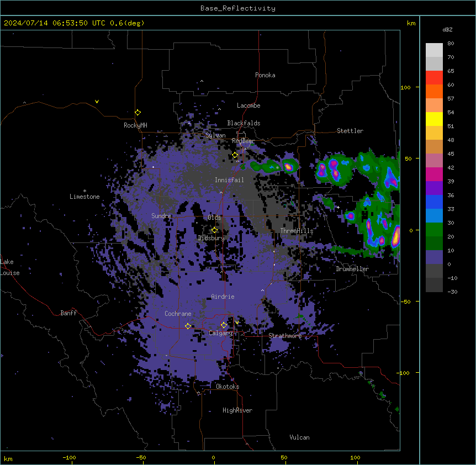Click the legend value 80

click(451, 44)
